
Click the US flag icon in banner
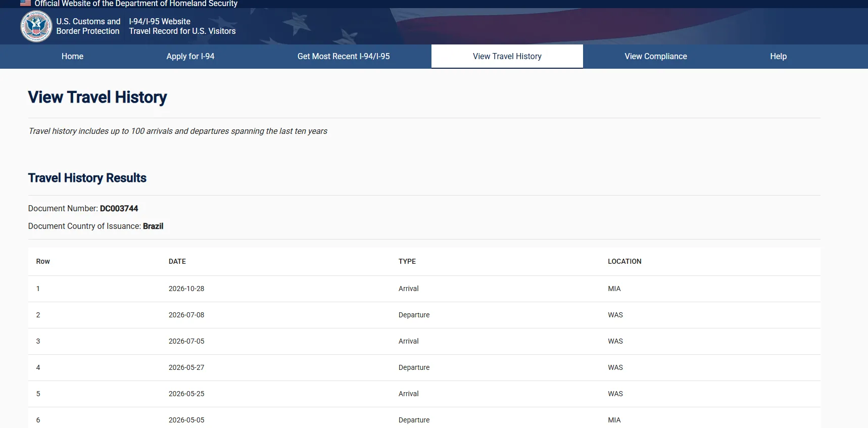pyautogui.click(x=25, y=3)
